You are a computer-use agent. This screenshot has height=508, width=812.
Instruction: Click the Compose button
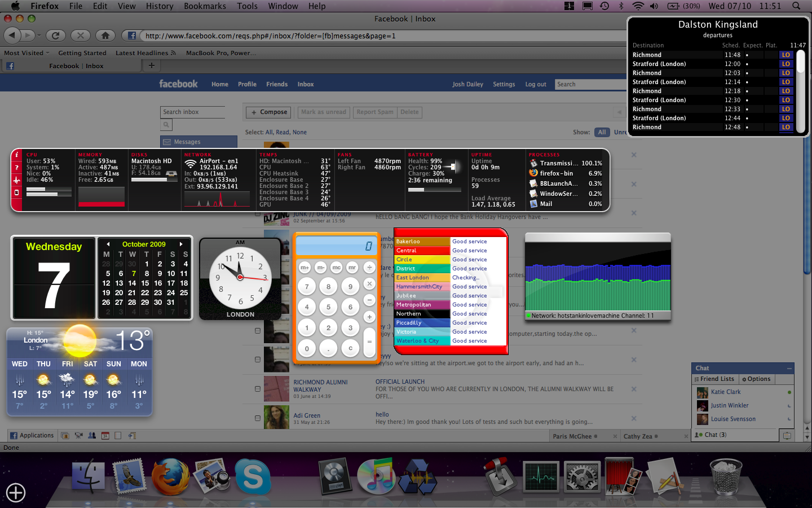pos(270,112)
